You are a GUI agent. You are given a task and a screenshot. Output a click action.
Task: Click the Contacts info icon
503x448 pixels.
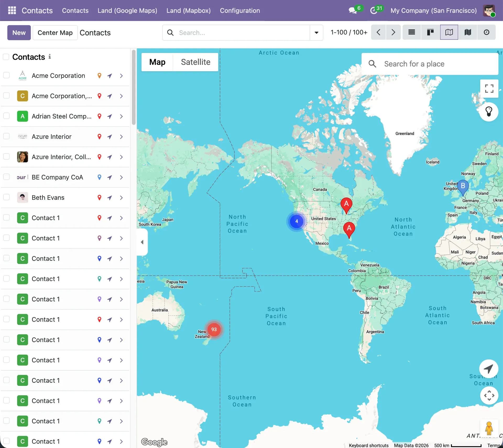tap(50, 57)
